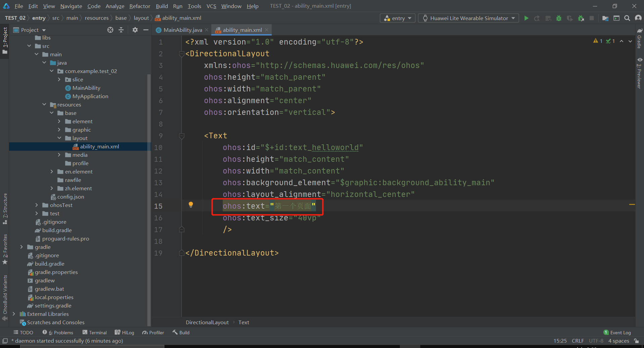The width and height of the screenshot is (644, 348).
Task: Jump to next highlighted error down arrow
Action: point(630,41)
